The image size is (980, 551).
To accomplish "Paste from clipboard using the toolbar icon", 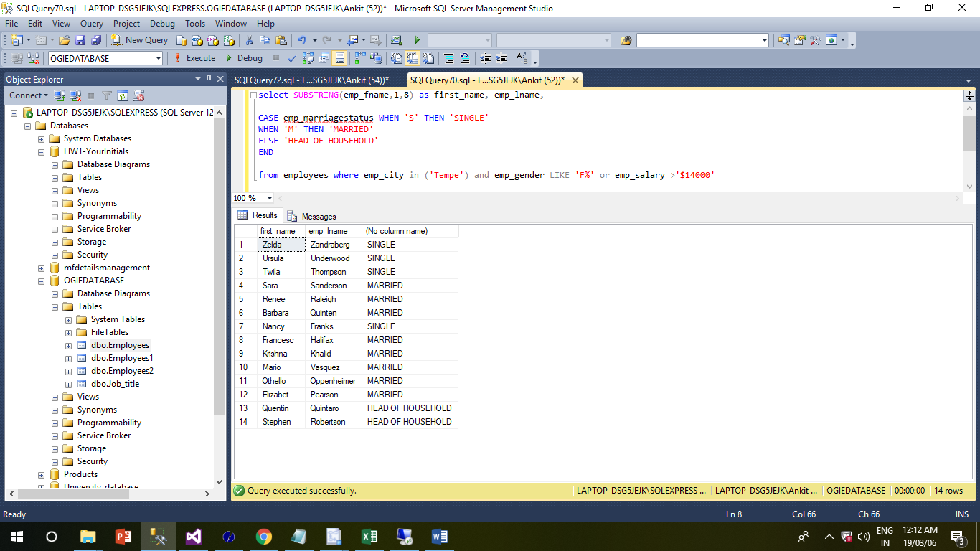I will [281, 40].
